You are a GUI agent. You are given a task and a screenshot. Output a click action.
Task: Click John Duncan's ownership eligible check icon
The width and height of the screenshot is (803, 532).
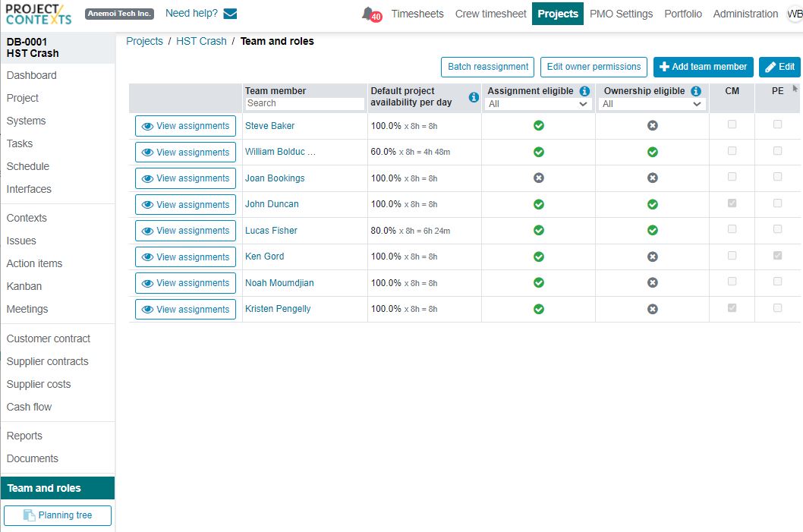[x=653, y=204]
